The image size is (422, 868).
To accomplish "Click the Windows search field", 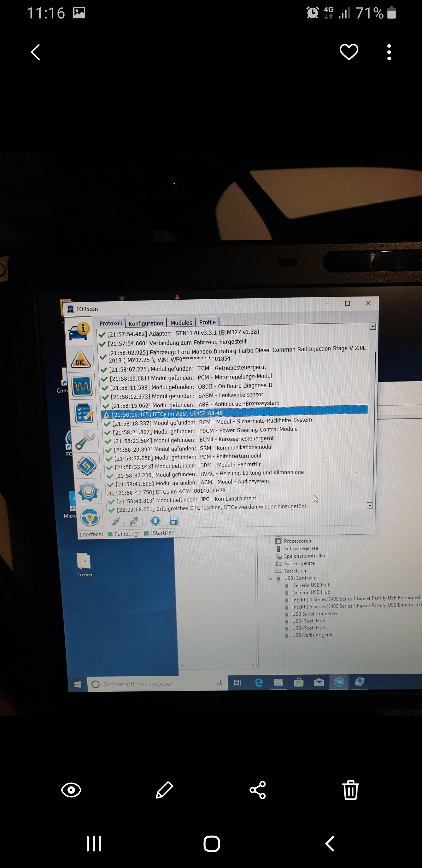I will [x=152, y=684].
